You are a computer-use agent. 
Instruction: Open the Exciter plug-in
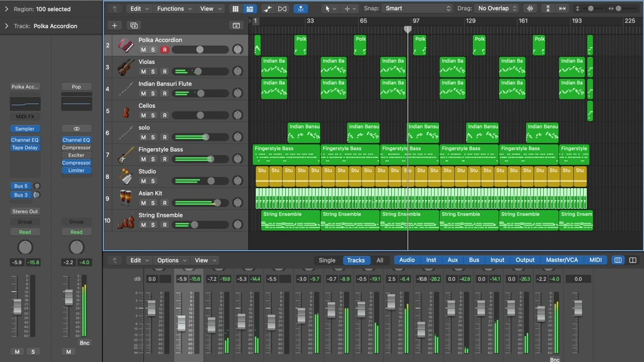click(x=76, y=155)
